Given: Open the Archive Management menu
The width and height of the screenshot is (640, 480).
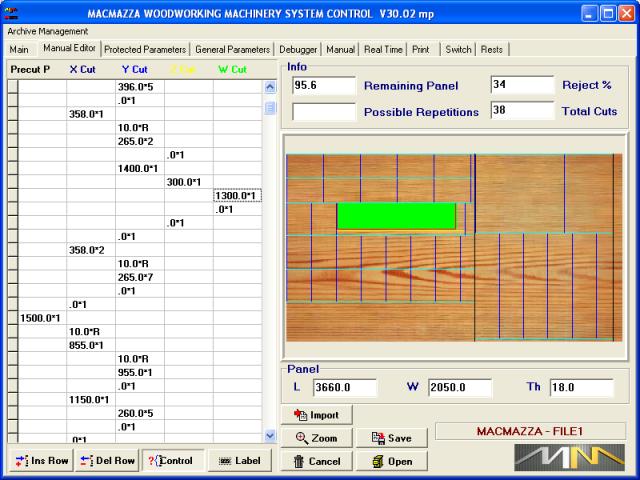Looking at the screenshot, I should point(48,31).
